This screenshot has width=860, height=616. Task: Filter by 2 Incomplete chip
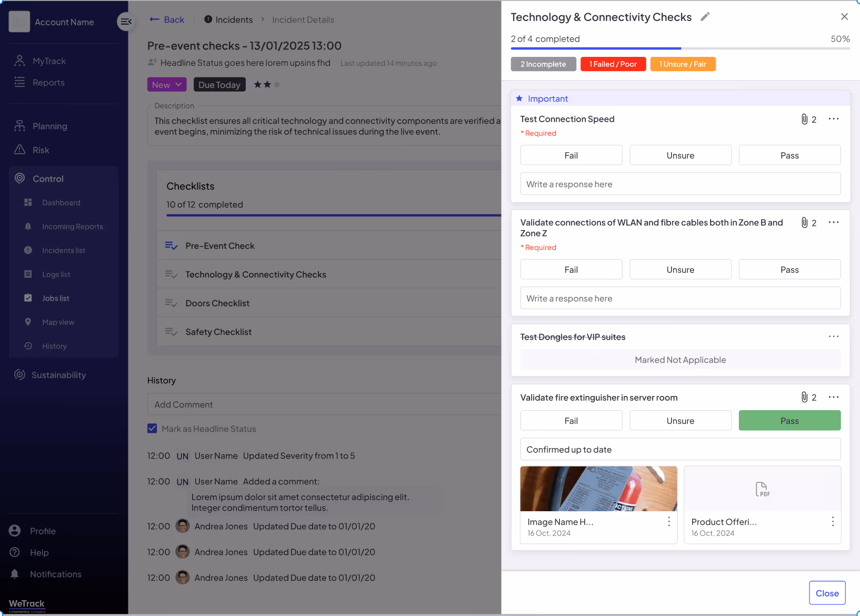pos(543,64)
